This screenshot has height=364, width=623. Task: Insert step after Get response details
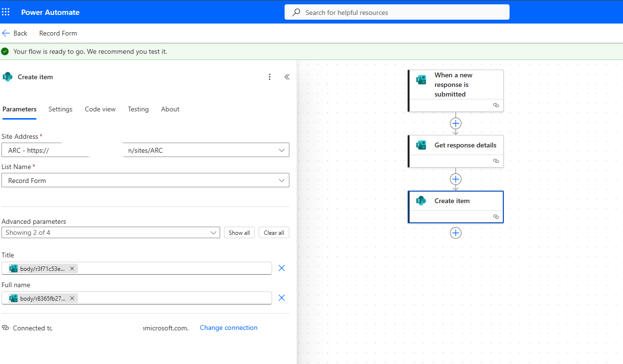pos(455,179)
